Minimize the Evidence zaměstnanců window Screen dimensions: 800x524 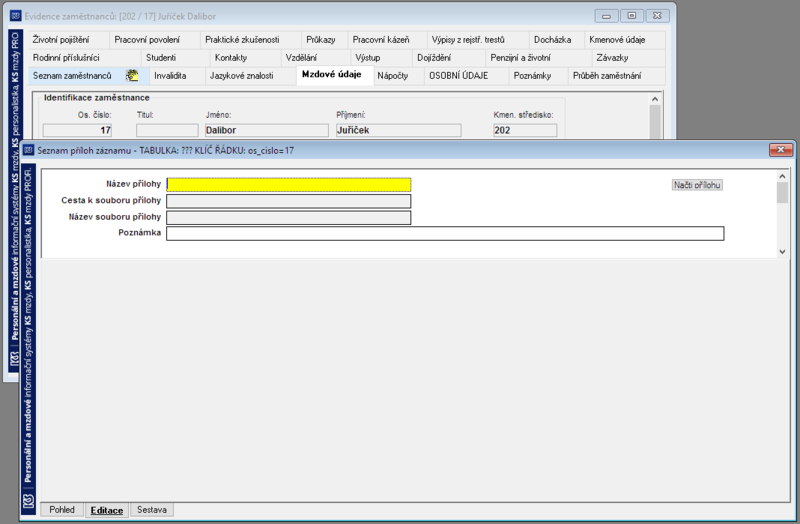click(x=606, y=16)
